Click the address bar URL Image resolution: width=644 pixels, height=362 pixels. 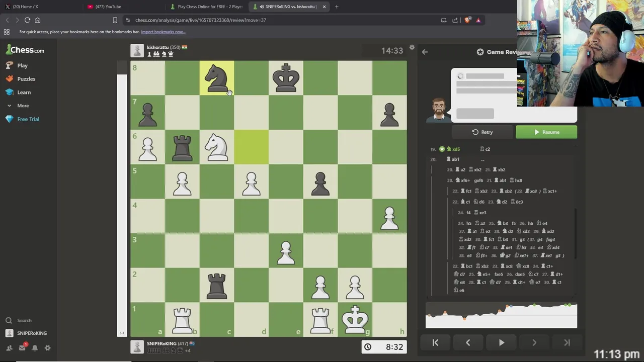[200, 20]
